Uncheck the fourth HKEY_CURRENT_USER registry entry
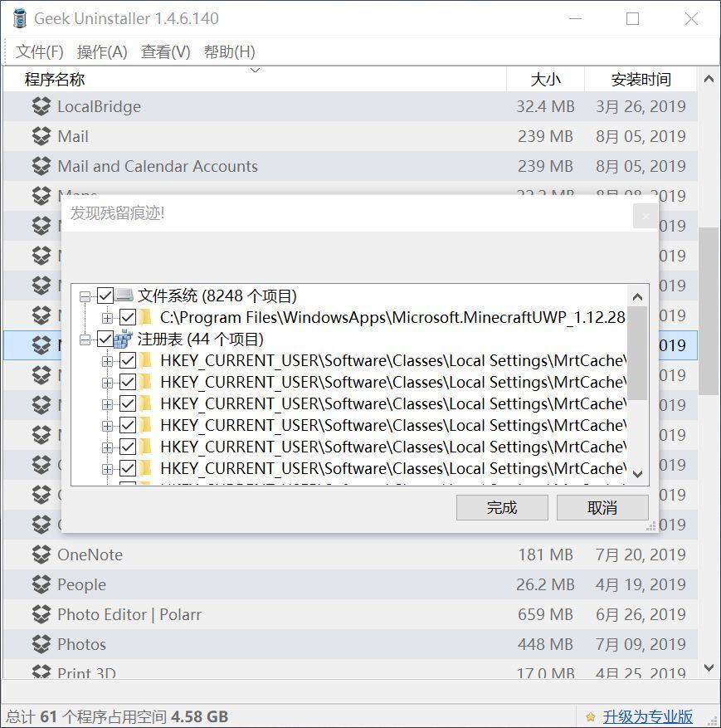721x728 pixels. coord(128,425)
